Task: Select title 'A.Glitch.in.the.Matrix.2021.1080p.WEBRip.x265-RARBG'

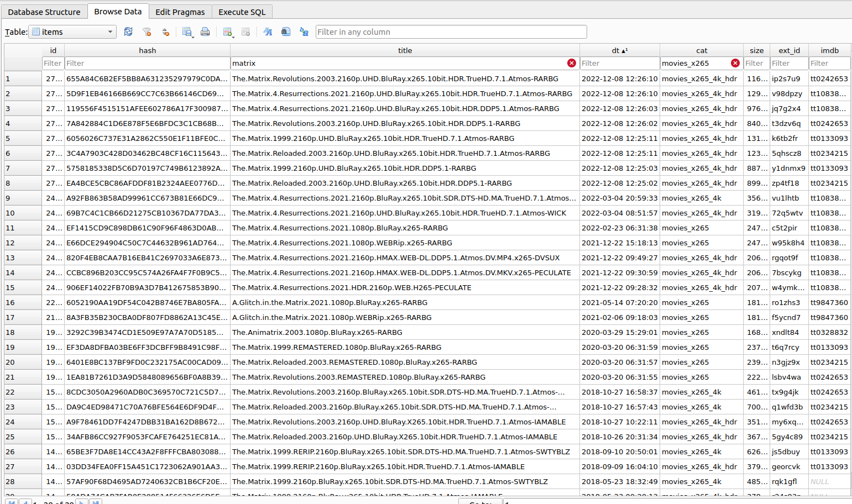Action: pyautogui.click(x=405, y=317)
